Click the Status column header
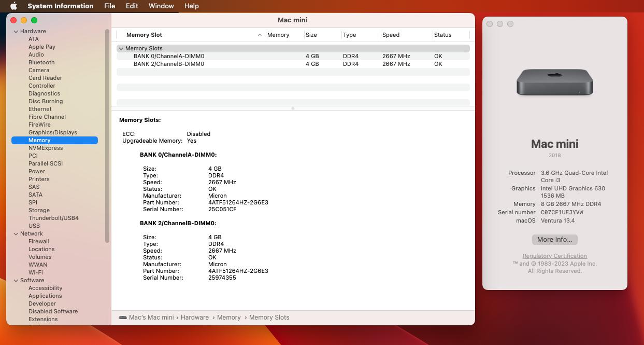The height and width of the screenshot is (345, 644). (x=450, y=35)
